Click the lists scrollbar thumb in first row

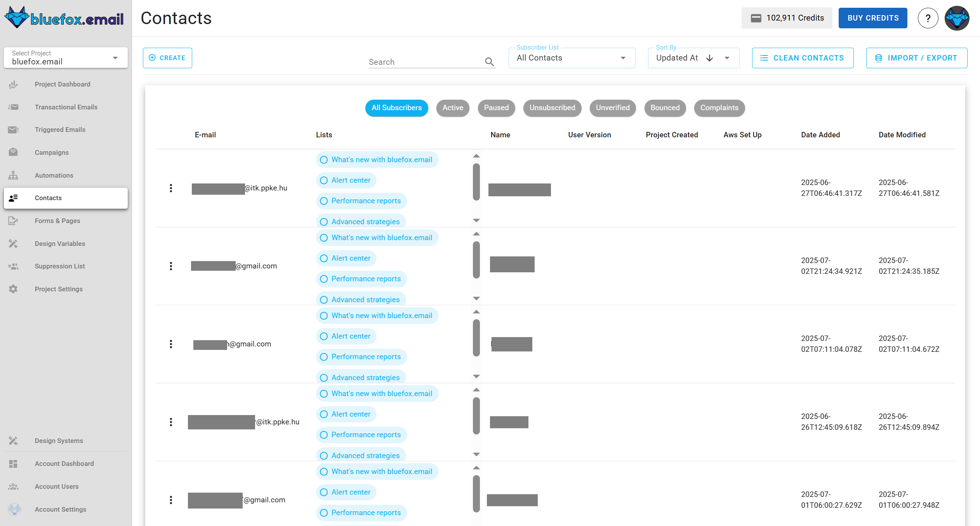pos(476,182)
